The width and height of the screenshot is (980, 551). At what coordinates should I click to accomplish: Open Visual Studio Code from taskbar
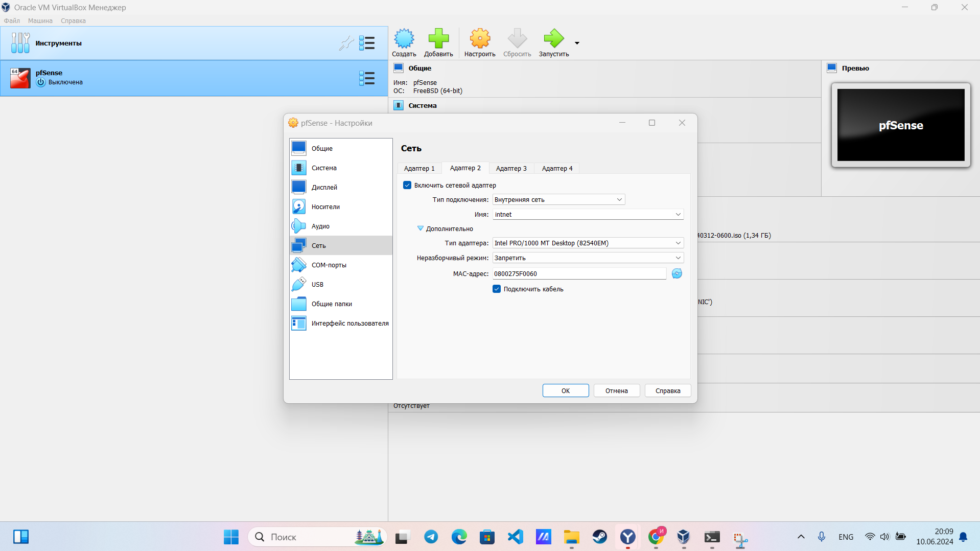tap(516, 537)
